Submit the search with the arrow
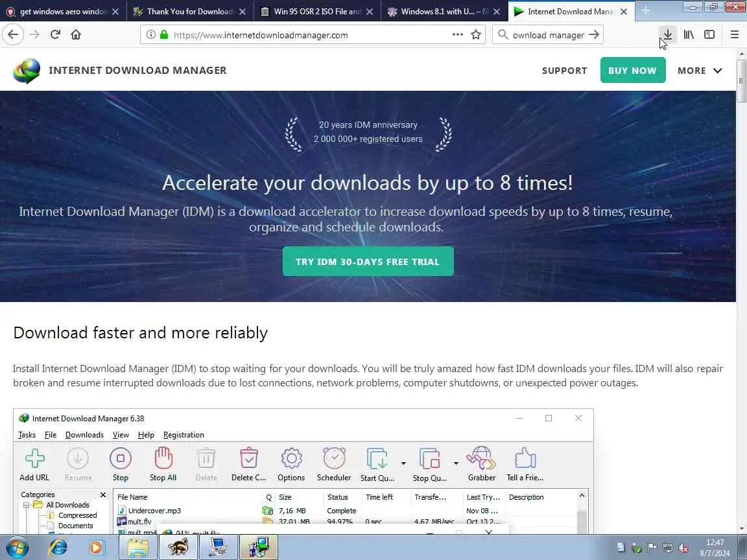747x560 pixels. pyautogui.click(x=593, y=34)
